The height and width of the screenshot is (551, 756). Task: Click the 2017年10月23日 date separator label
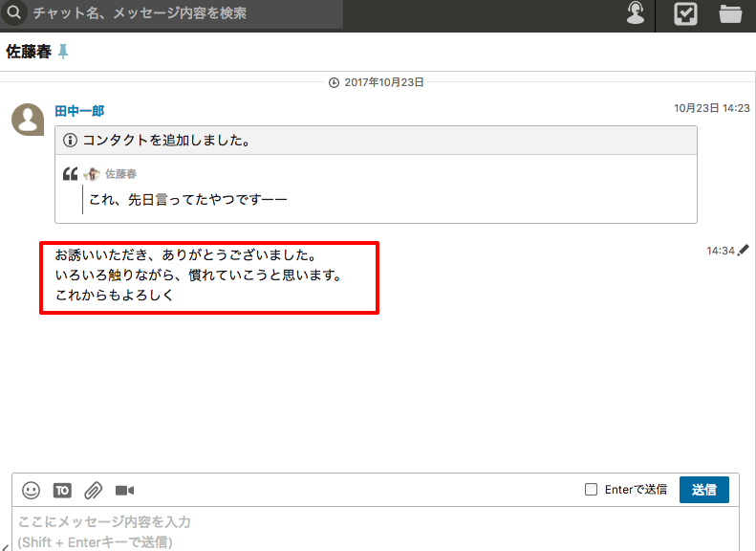click(384, 82)
